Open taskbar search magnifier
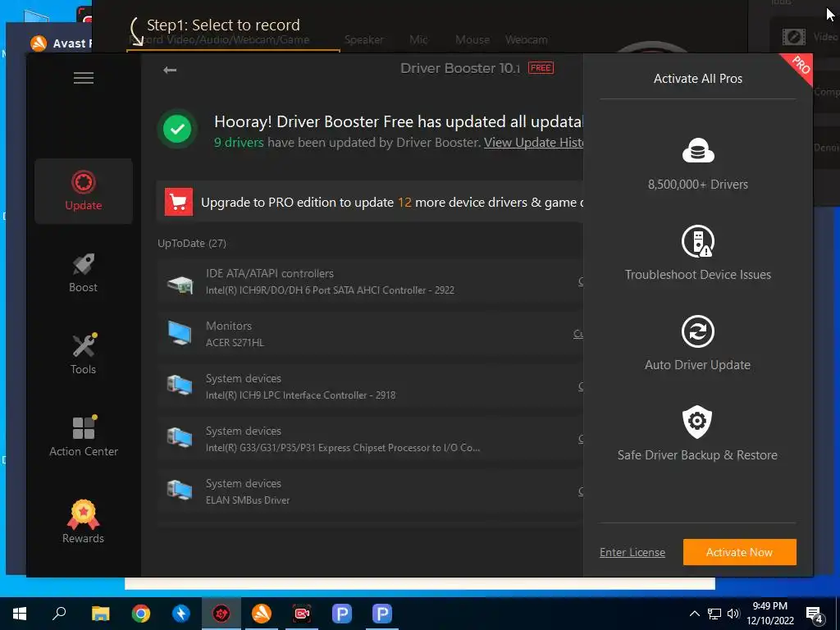Viewport: 840px width, 630px height. tap(59, 613)
